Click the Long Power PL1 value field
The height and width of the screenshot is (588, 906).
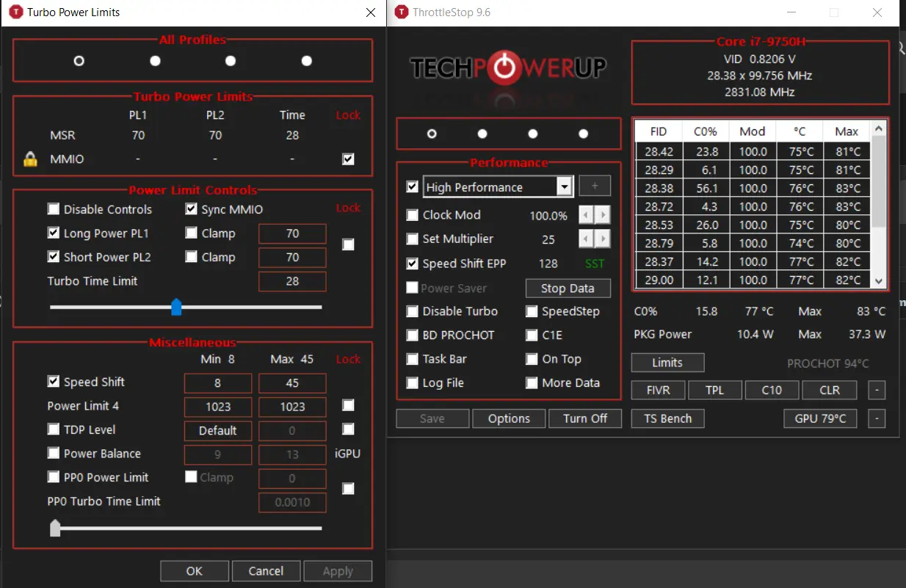pos(292,233)
